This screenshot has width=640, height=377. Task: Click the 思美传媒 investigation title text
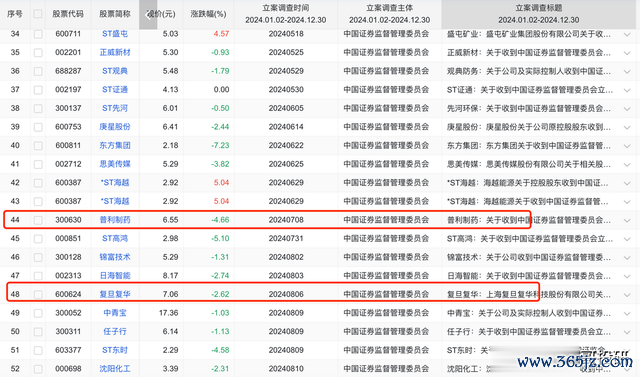click(529, 164)
